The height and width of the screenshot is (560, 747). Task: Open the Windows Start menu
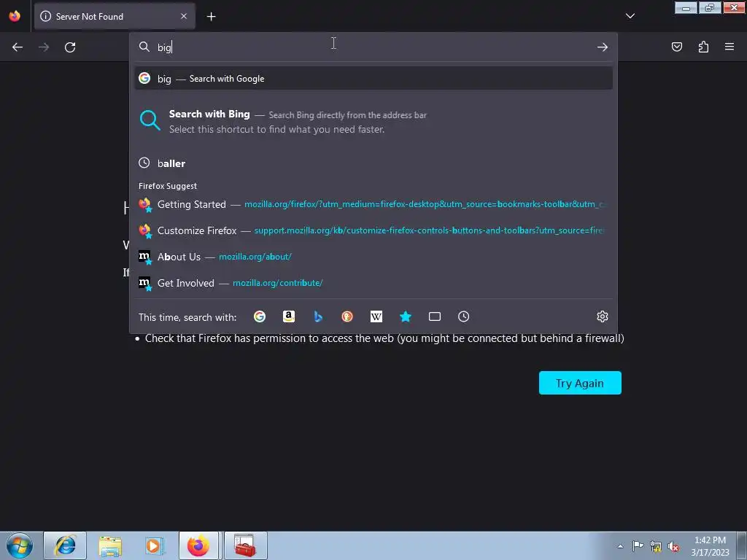tap(20, 545)
